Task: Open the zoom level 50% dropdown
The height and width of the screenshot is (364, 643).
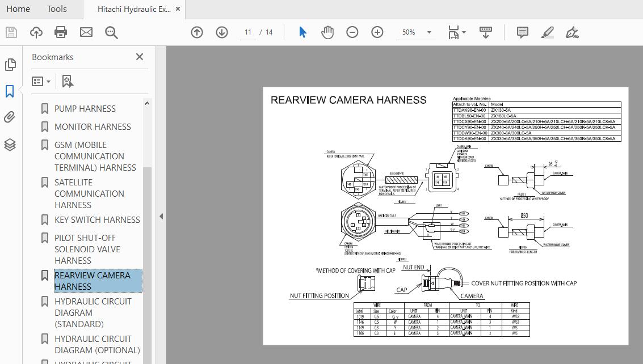Action: [x=417, y=32]
